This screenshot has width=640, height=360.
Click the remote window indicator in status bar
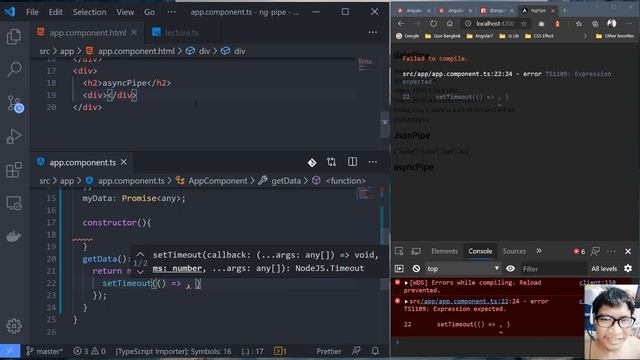[x=10, y=351]
